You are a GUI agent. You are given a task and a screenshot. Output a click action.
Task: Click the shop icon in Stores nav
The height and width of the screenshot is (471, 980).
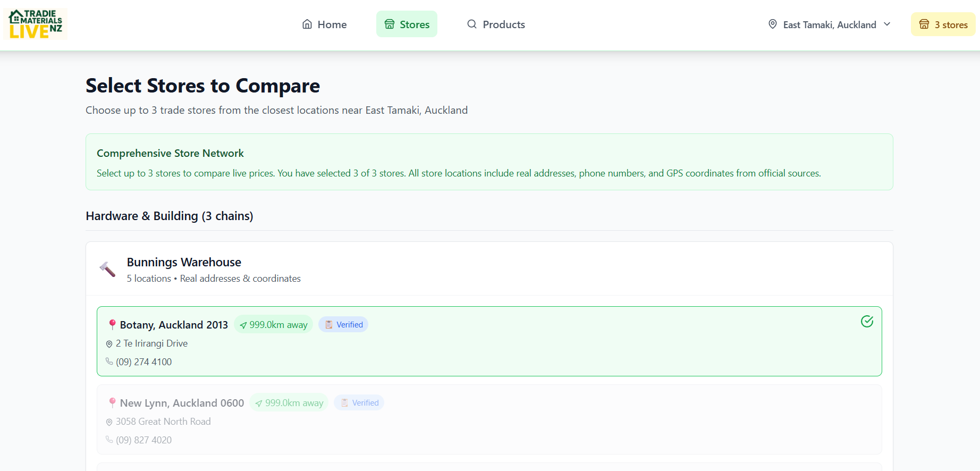(x=390, y=24)
